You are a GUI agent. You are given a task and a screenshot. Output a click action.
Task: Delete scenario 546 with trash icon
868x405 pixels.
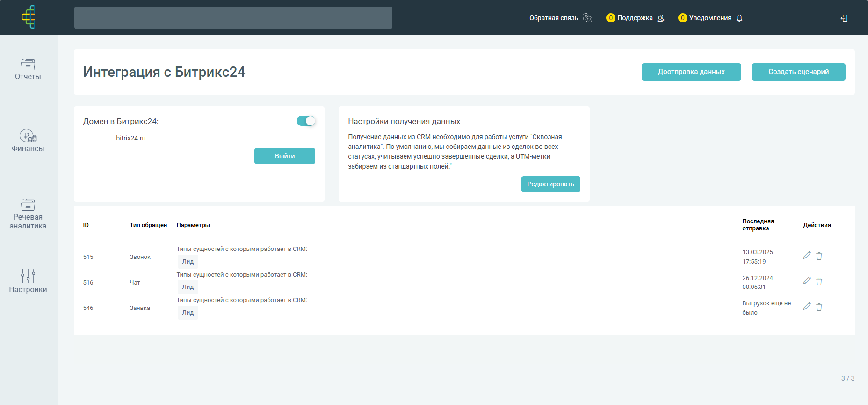(819, 307)
